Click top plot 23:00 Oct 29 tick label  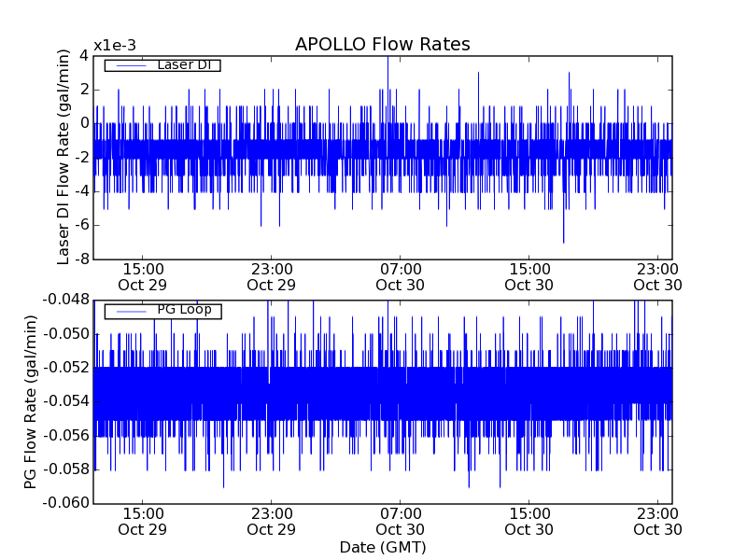[272, 277]
